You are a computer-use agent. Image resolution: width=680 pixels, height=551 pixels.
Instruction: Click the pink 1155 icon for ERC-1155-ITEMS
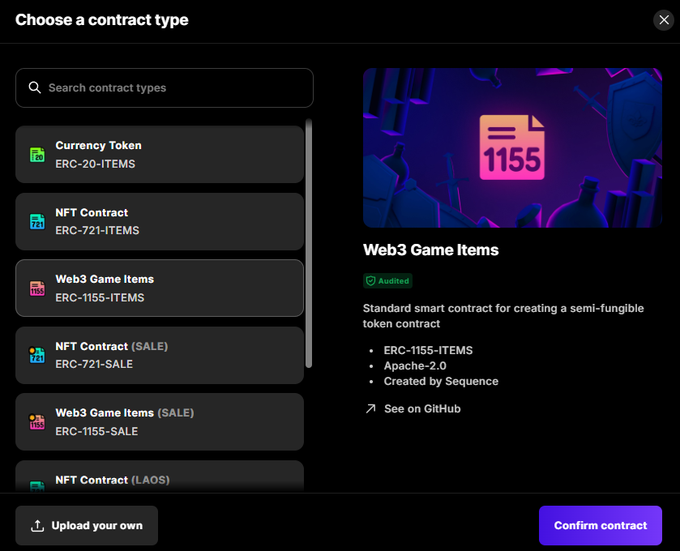pyautogui.click(x=37, y=288)
